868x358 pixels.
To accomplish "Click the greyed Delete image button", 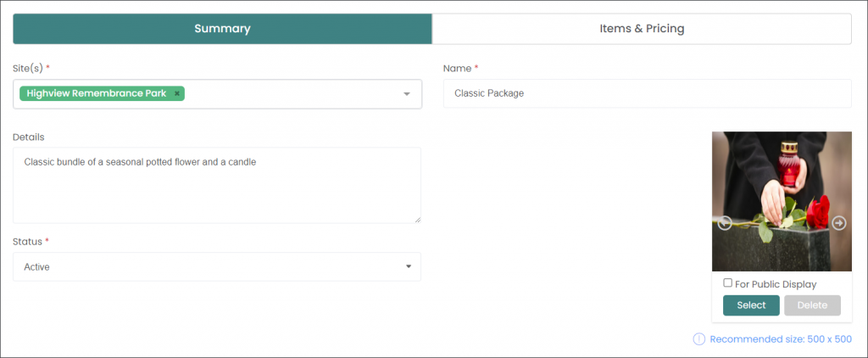I will (812, 305).
